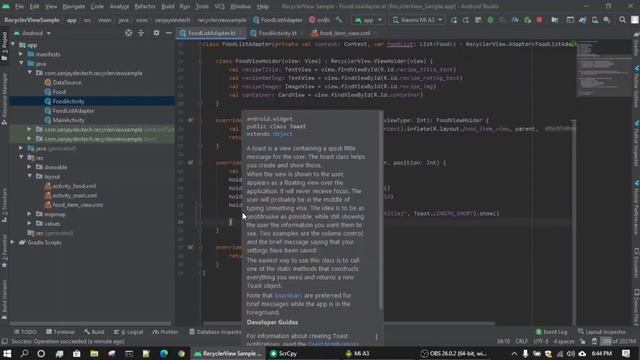Open activity_main.xml layout file
Viewport: 640px width, 360px height.
(75, 195)
